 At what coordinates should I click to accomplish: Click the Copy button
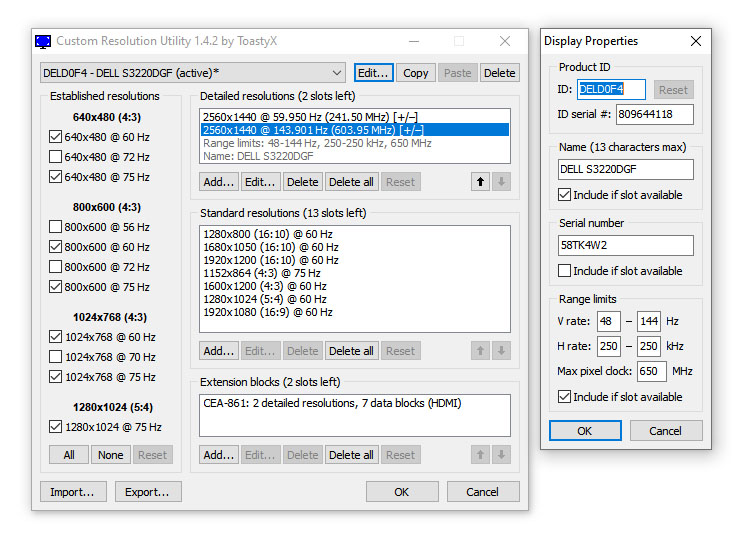[x=415, y=73]
